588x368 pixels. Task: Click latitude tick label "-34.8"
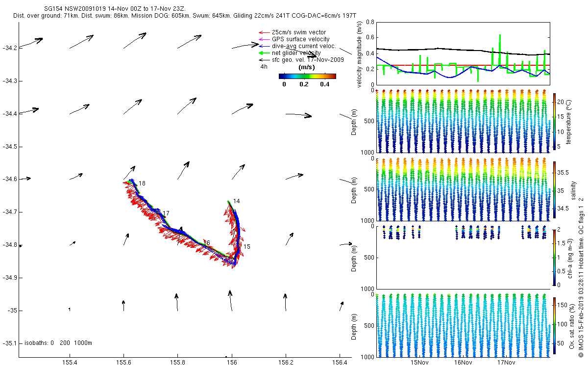10,245
